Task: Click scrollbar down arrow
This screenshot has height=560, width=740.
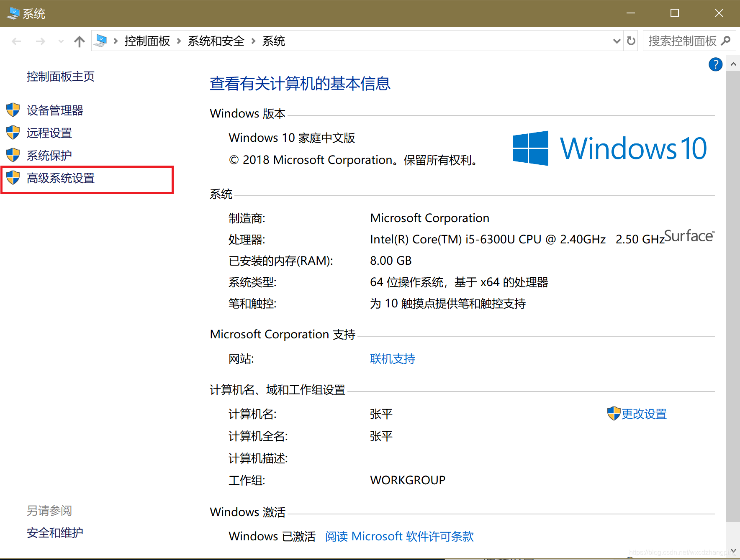Action: pos(733,551)
